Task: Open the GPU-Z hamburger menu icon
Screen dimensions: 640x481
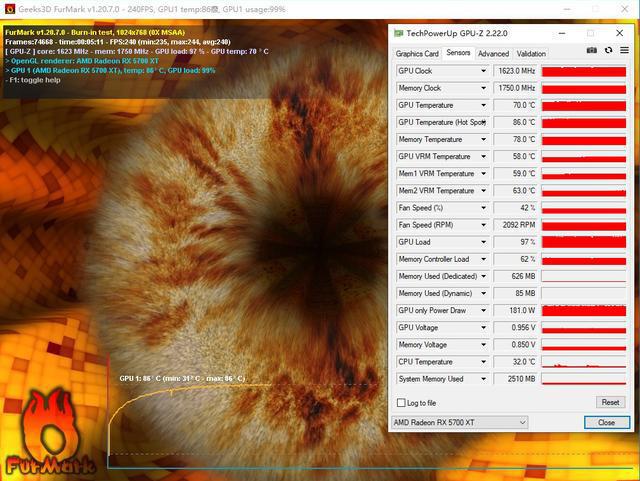Action: coord(624,50)
